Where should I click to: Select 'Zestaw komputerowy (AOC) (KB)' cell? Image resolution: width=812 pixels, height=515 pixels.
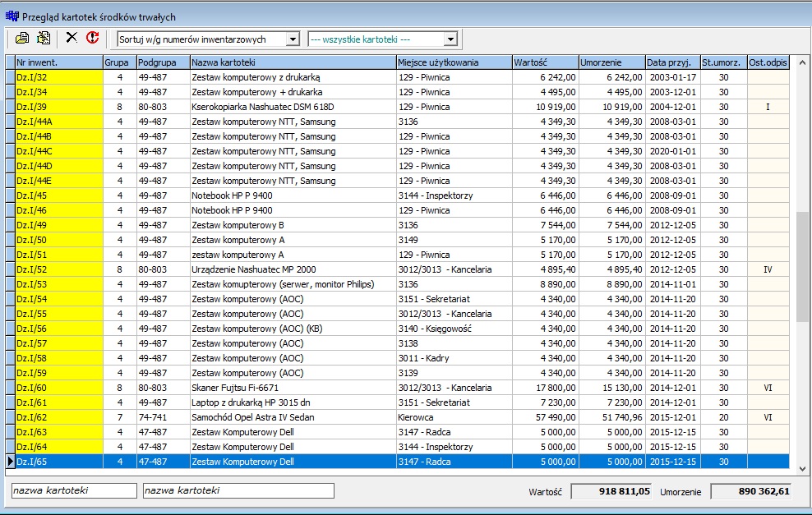(x=293, y=329)
